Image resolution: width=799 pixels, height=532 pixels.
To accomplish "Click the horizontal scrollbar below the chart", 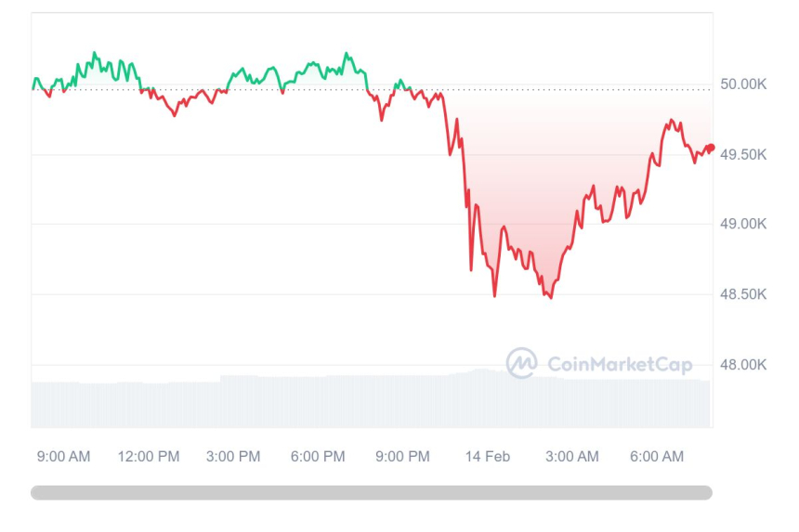I will tap(372, 492).
